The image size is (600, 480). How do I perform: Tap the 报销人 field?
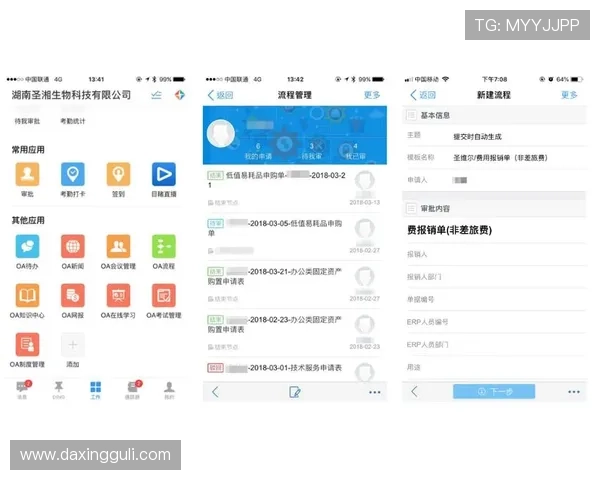tap(494, 254)
